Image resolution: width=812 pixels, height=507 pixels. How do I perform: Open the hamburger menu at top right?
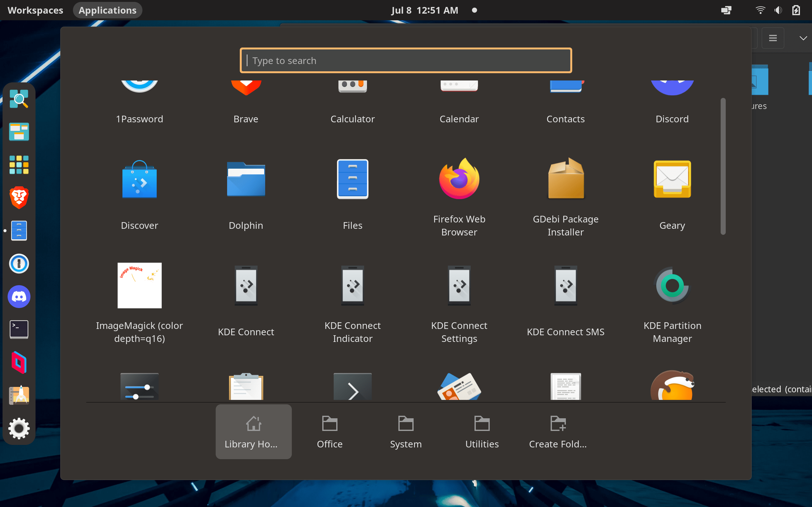coord(773,38)
